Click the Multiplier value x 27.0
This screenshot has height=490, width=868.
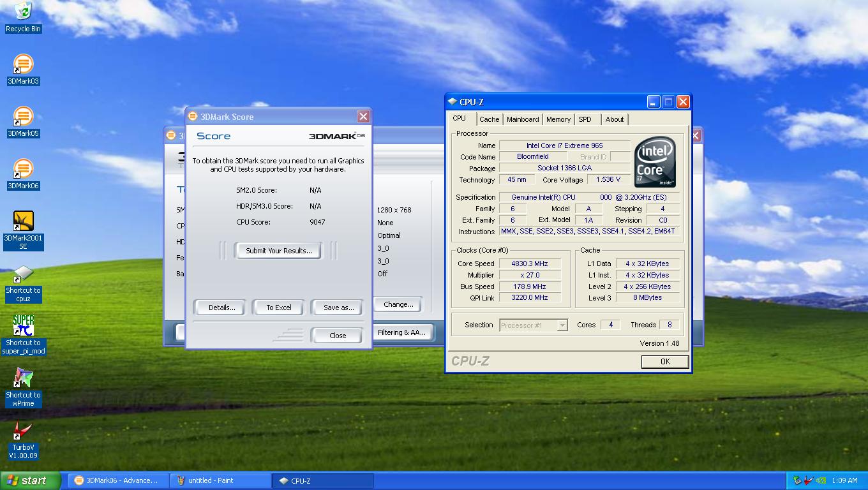point(530,275)
